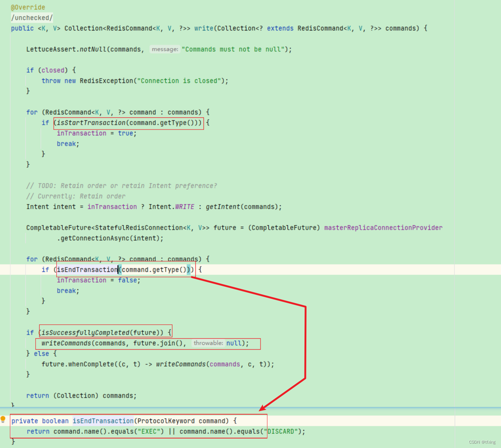Click the future.join() call
Image resolution: width=501 pixels, height=448 pixels.
tap(158, 343)
